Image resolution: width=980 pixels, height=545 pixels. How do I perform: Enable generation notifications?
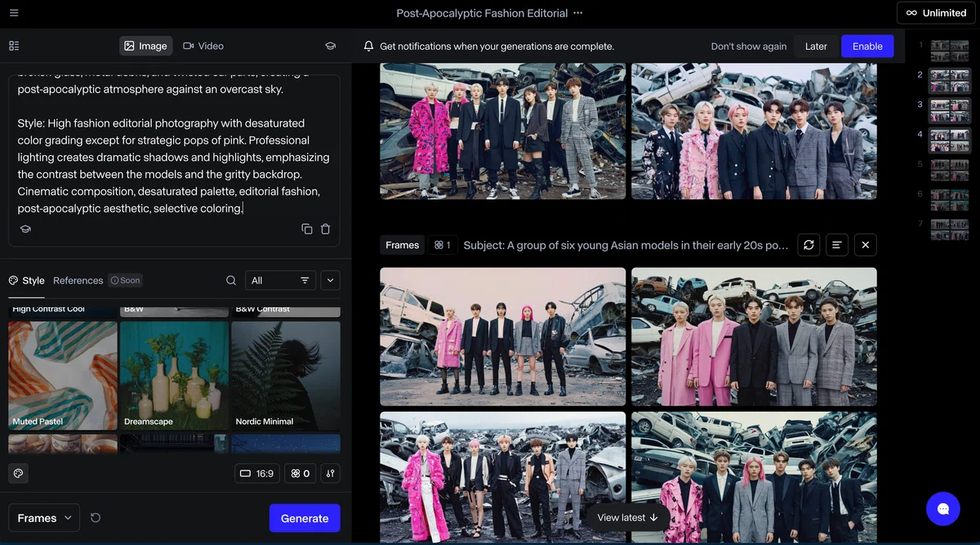[x=867, y=47]
